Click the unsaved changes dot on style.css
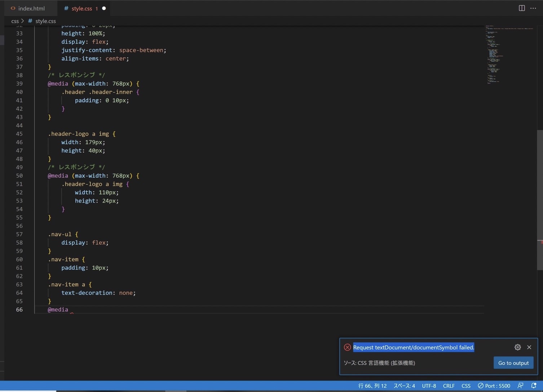Screen dimensions: 543x392 click(104, 8)
